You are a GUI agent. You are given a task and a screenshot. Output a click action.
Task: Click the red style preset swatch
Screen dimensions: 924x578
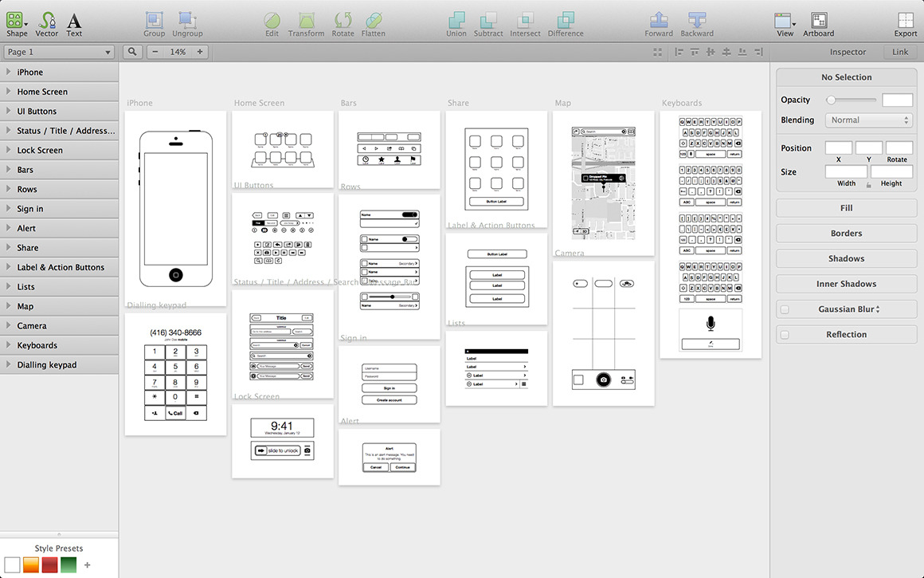coord(50,565)
